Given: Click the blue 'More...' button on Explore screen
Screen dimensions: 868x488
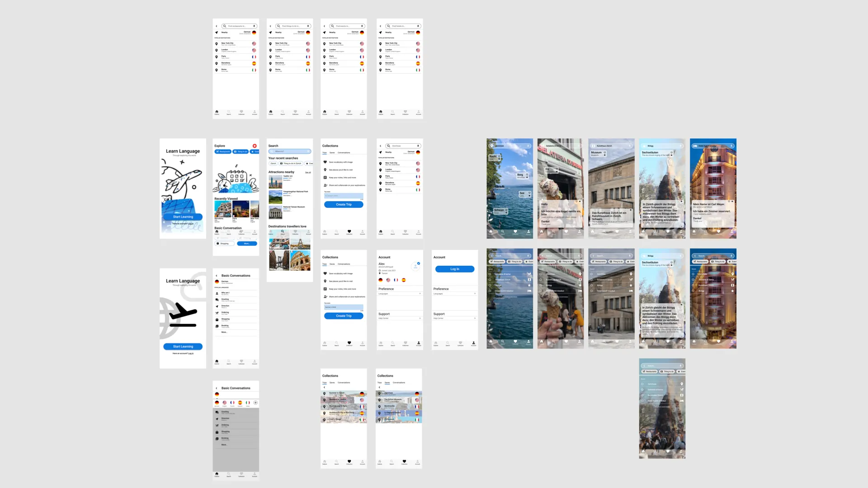Looking at the screenshot, I should 247,244.
